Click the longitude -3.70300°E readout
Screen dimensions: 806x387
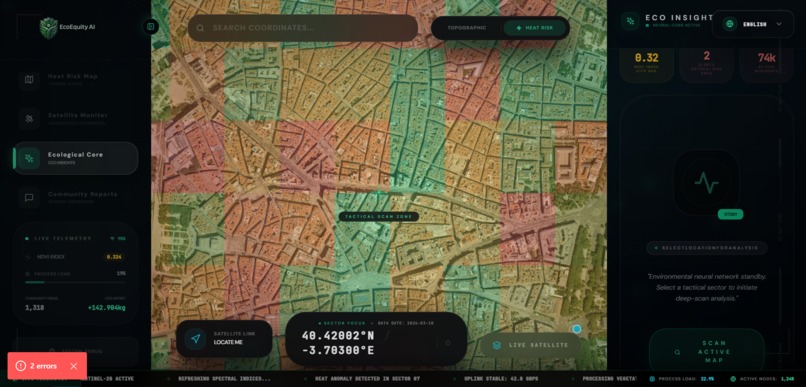tap(338, 351)
